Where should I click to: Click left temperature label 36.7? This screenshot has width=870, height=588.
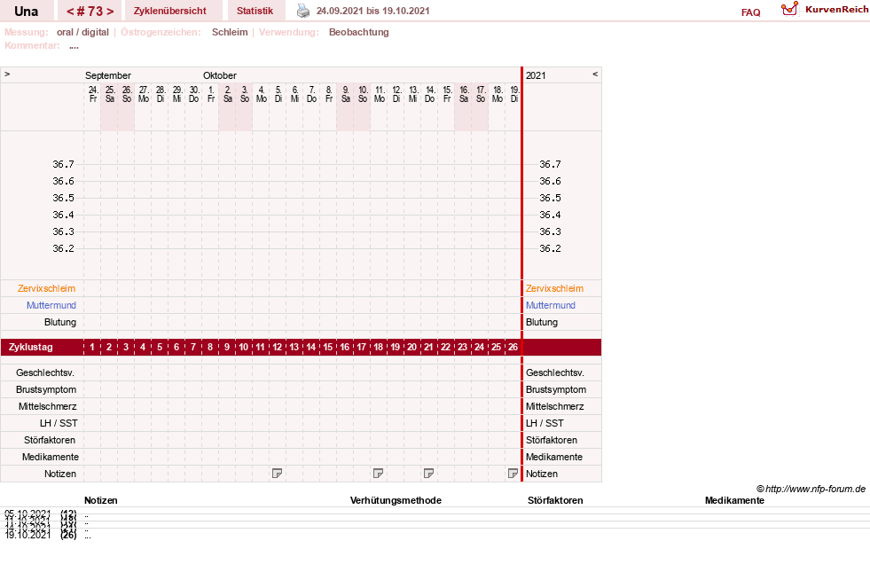pyautogui.click(x=63, y=164)
